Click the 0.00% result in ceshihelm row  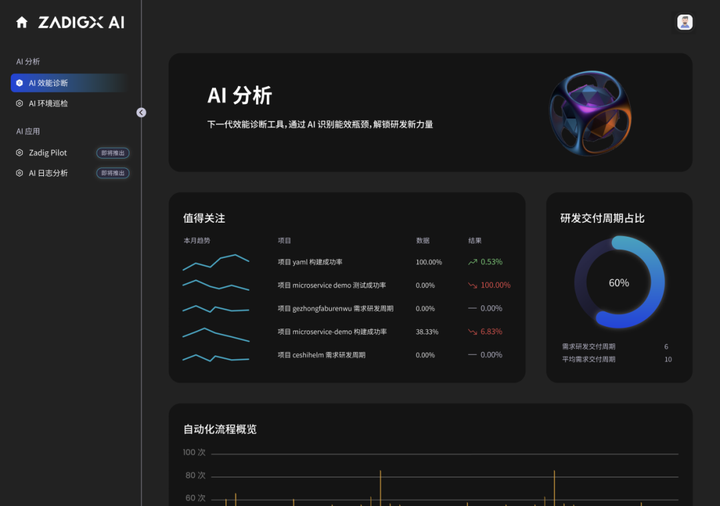click(491, 355)
